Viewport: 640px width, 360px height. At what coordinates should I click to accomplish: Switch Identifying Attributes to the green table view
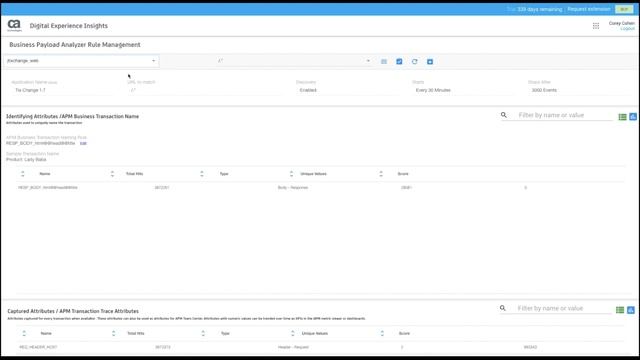tap(622, 117)
